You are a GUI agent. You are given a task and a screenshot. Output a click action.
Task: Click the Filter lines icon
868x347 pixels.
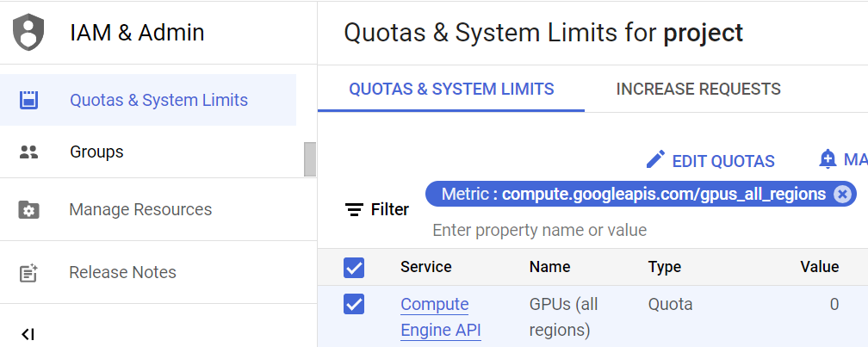tap(354, 209)
